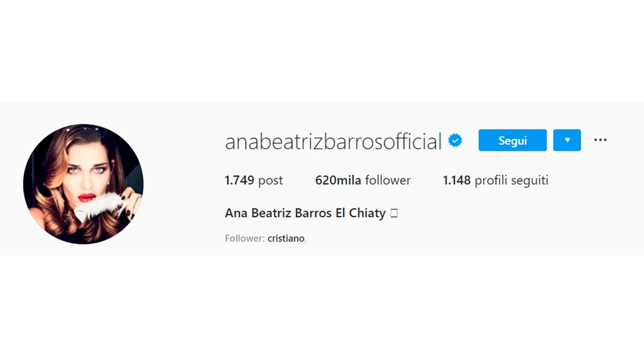This screenshot has width=644, height=358.
Task: Click the word follower in stats
Action: click(x=388, y=180)
